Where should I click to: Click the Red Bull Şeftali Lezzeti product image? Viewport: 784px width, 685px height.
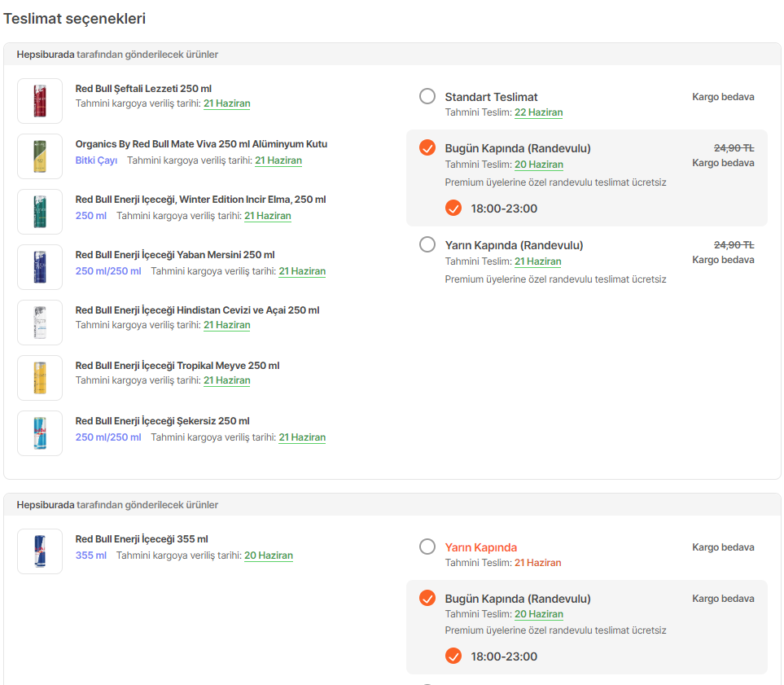click(x=40, y=101)
